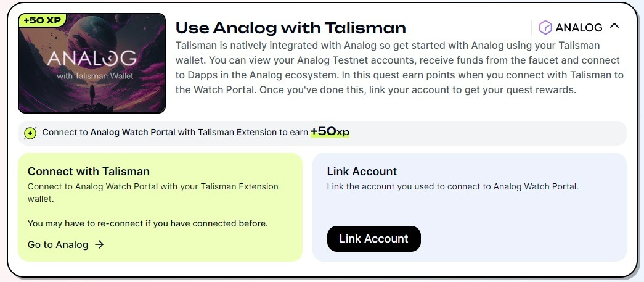Select the 'Connect with Talisman' card heading
The width and height of the screenshot is (644, 282).
click(89, 172)
